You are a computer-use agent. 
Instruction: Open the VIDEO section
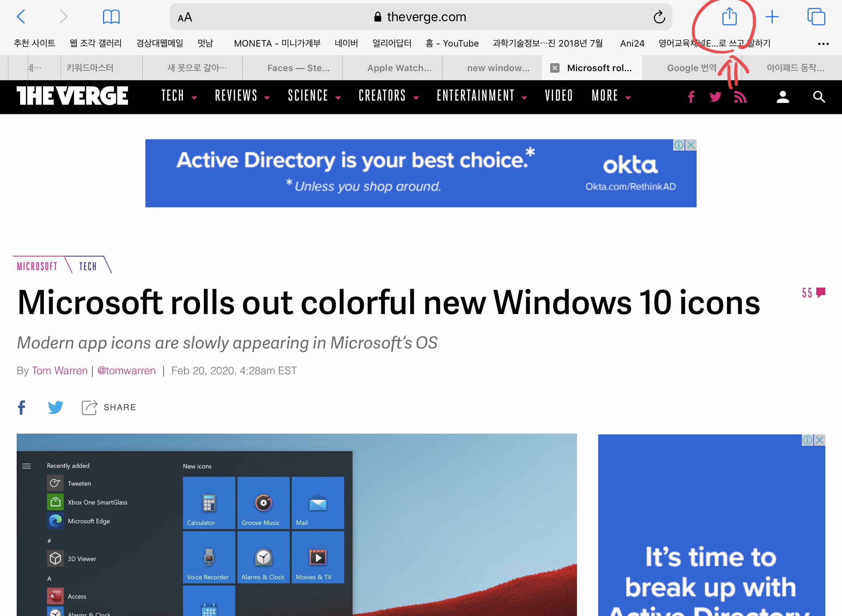(x=558, y=96)
